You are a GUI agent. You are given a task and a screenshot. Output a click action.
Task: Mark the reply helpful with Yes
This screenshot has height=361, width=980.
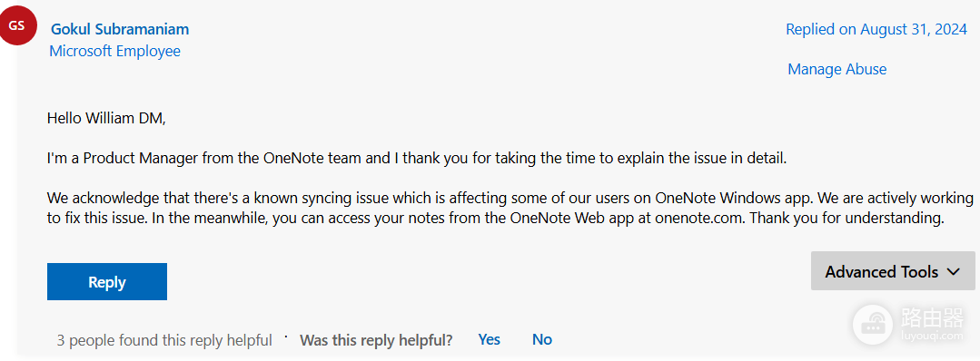(490, 339)
